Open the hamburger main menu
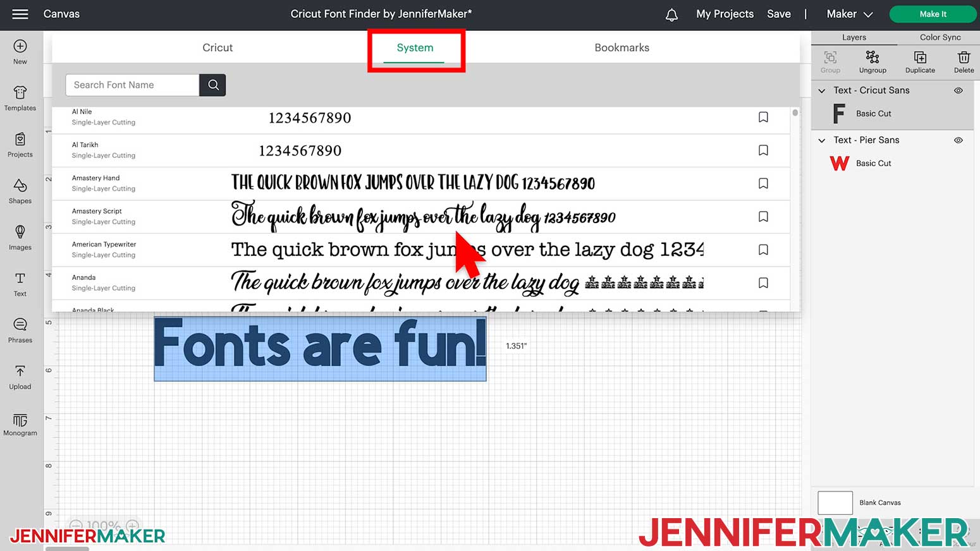Screen dimensions: 980x551 [20, 14]
